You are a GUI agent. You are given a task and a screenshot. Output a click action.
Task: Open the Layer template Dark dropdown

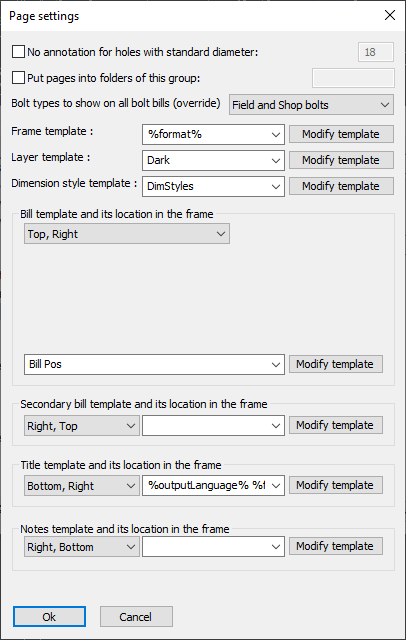[x=213, y=160]
